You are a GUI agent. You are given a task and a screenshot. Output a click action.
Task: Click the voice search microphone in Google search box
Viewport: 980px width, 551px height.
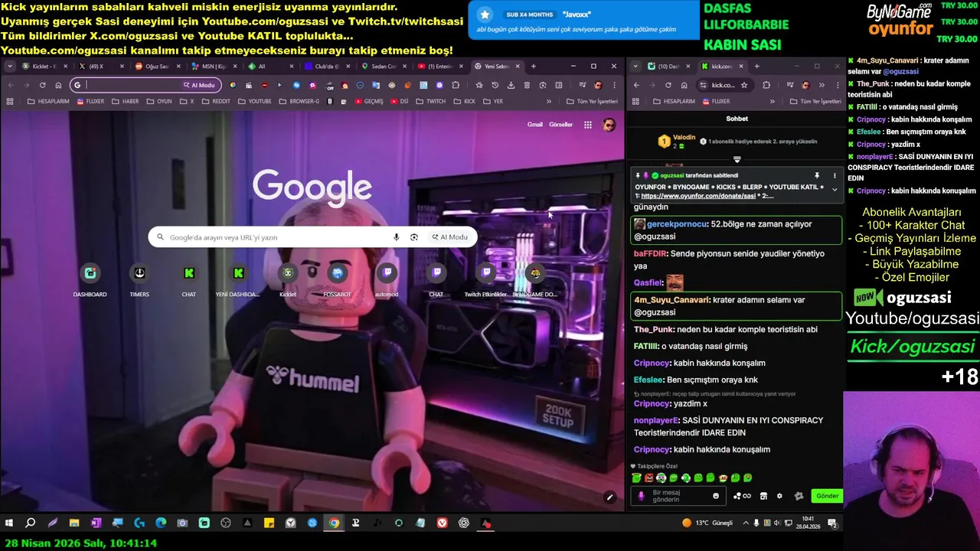click(396, 237)
